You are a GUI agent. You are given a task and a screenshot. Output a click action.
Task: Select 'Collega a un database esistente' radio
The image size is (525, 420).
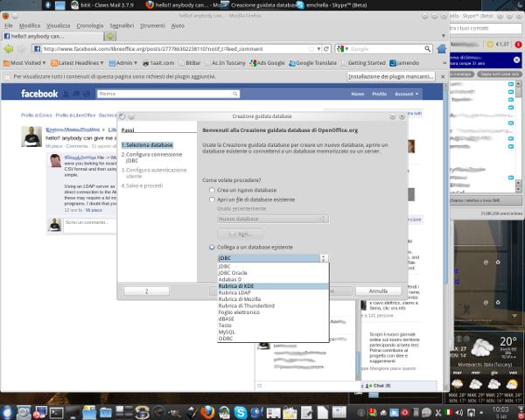click(x=211, y=248)
